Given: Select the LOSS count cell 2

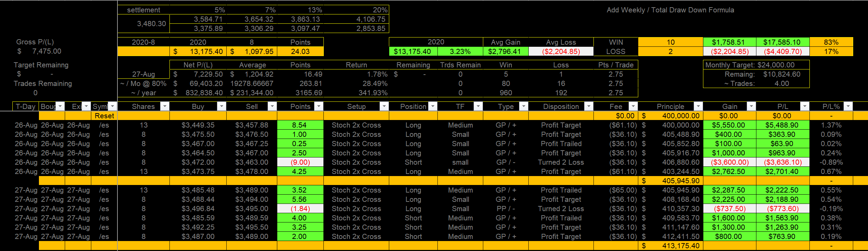Looking at the screenshot, I should pos(670,52).
